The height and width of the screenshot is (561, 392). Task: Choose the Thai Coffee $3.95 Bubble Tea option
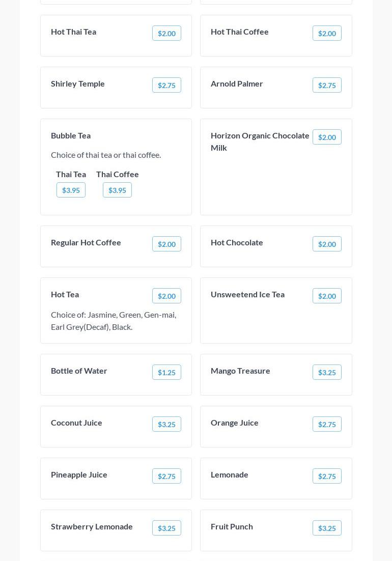tap(117, 190)
